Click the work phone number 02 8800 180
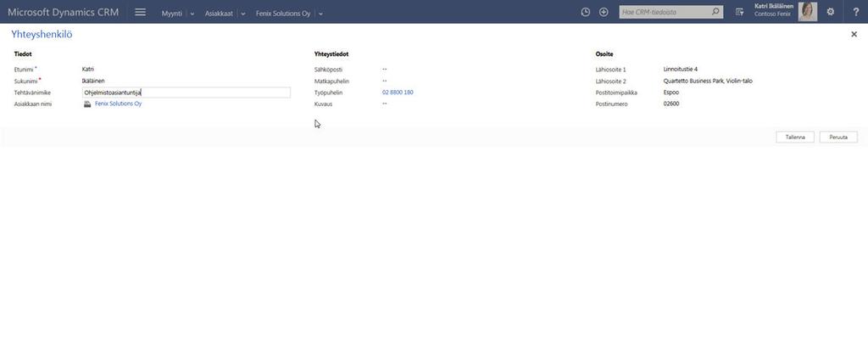This screenshot has height=348, width=868. (398, 93)
